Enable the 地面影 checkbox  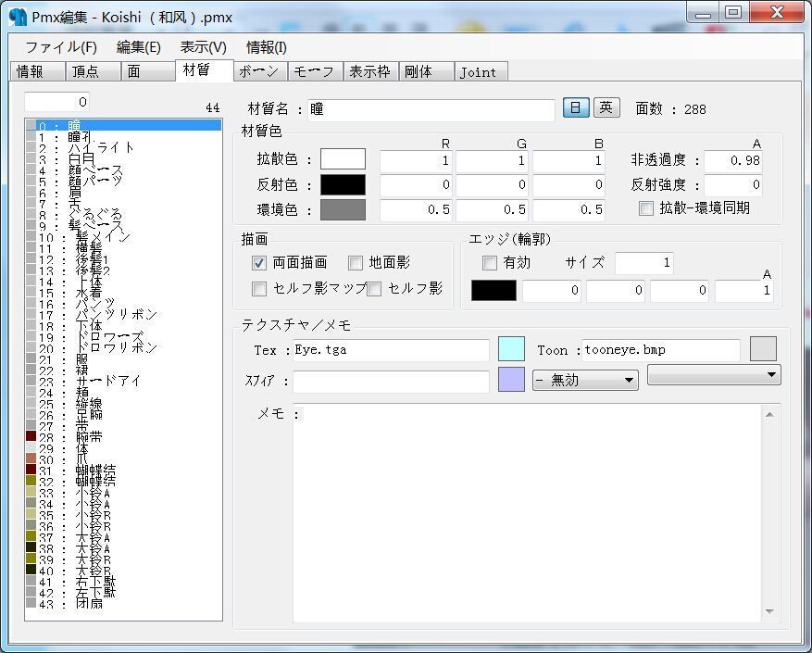(356, 263)
